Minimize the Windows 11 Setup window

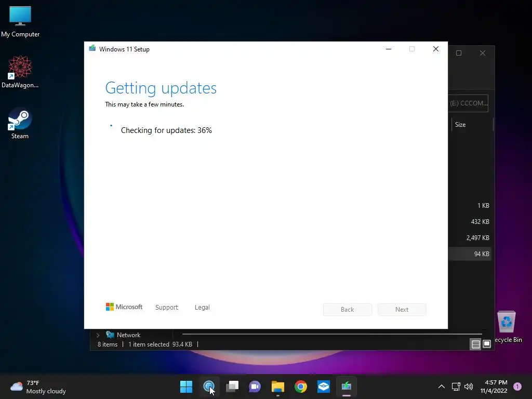point(389,49)
